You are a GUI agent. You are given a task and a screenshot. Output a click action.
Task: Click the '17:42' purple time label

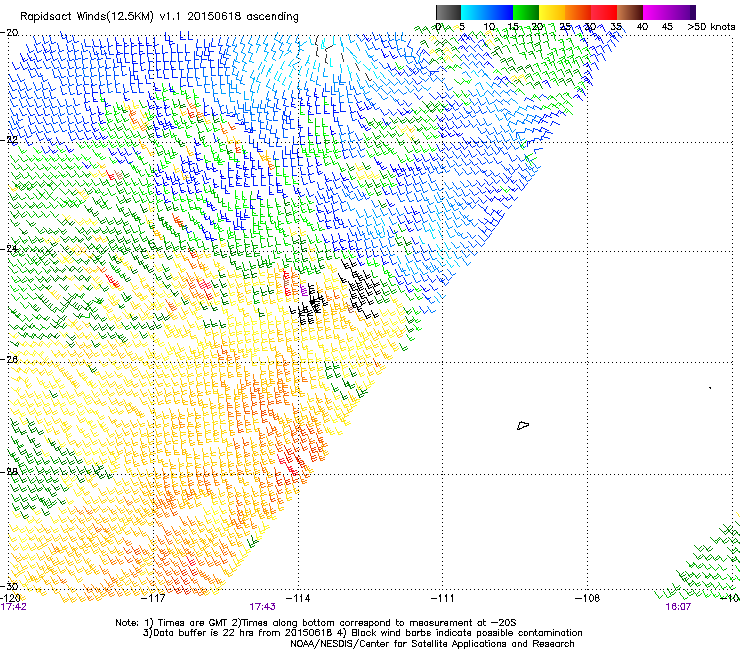[14, 607]
